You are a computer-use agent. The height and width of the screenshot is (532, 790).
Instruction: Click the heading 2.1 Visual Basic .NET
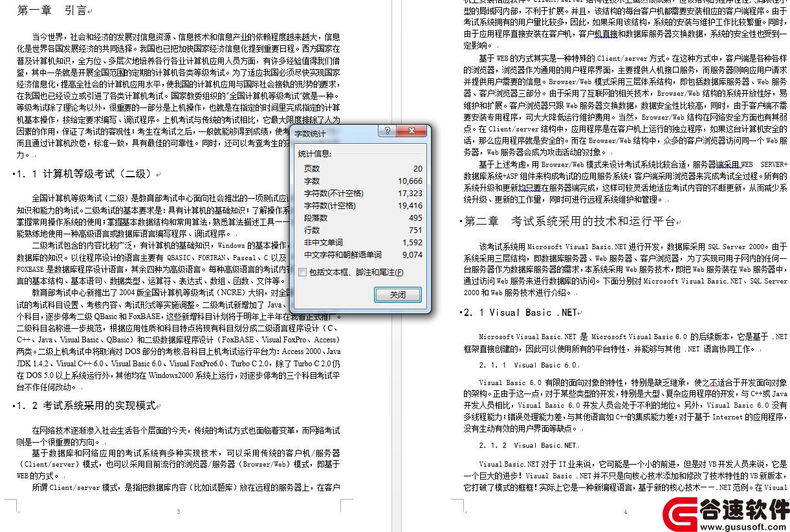pos(520,313)
